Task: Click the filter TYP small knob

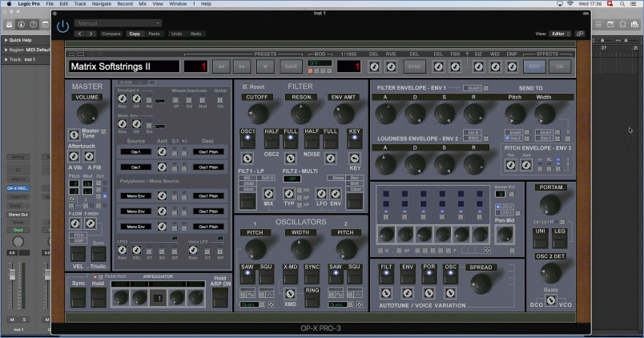Action: 289,194
